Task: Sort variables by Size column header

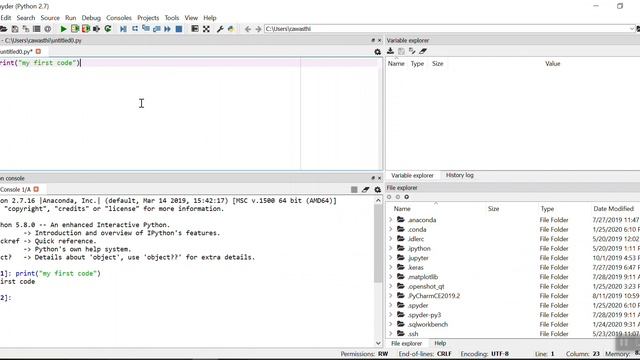Action: click(438, 64)
